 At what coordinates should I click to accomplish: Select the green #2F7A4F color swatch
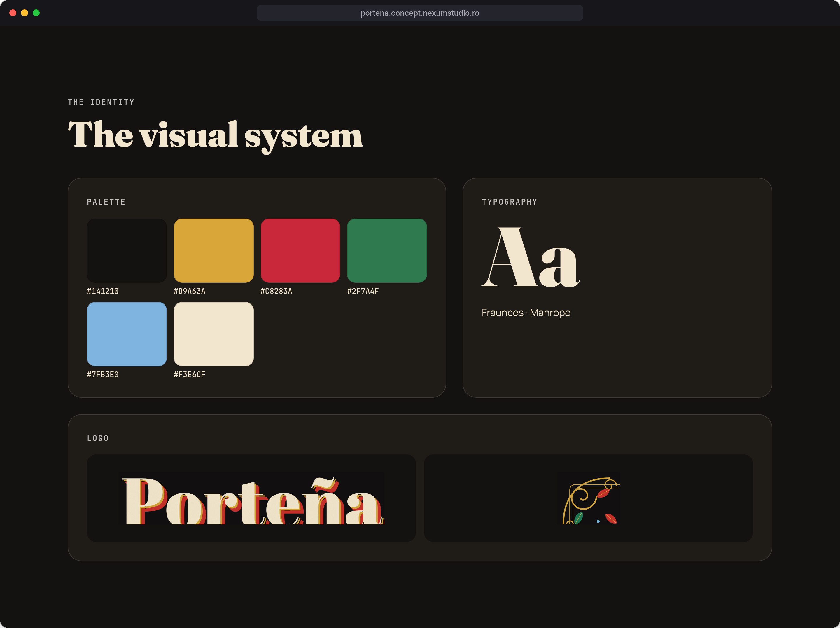click(x=387, y=250)
